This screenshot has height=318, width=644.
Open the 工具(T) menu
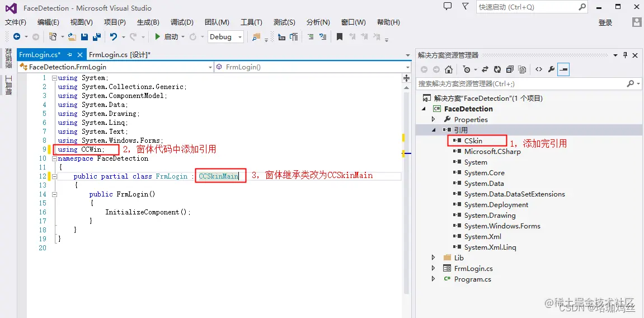(x=251, y=22)
